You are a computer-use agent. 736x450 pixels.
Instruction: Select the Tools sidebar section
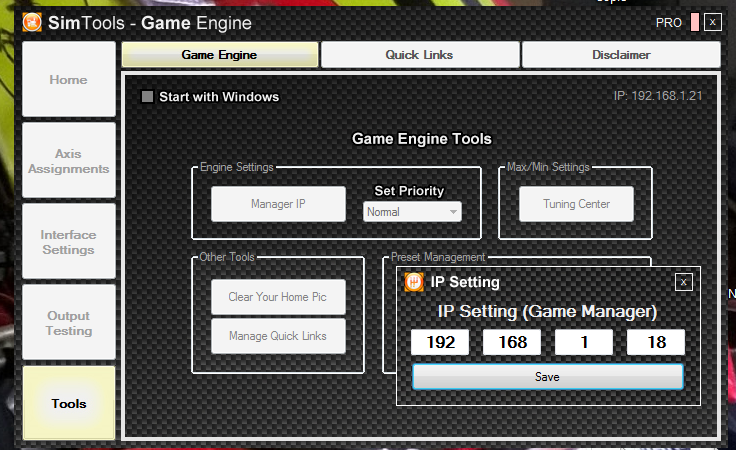tap(69, 404)
